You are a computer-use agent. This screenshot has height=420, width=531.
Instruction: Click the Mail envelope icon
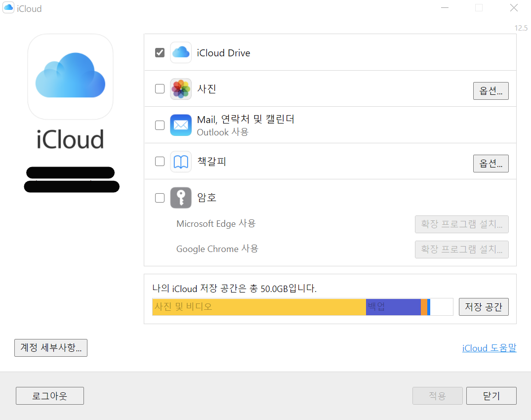(181, 125)
